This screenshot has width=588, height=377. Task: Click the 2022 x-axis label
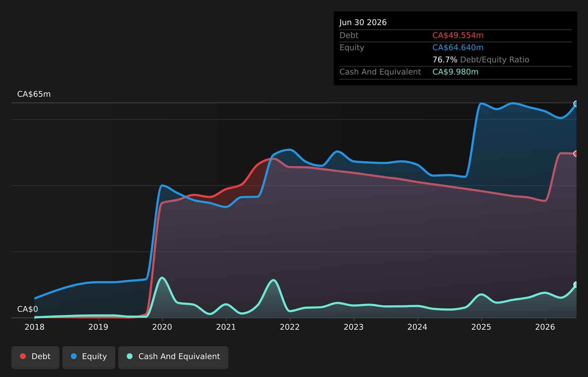(x=290, y=327)
